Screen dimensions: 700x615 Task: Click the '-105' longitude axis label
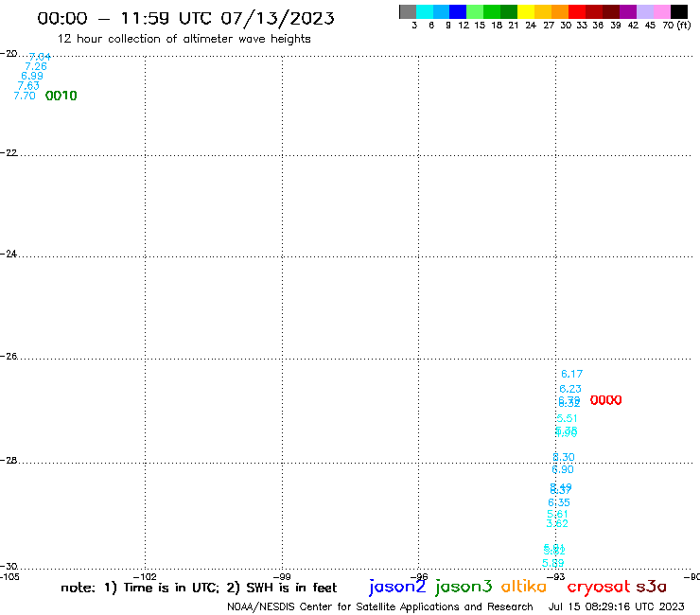point(9,576)
